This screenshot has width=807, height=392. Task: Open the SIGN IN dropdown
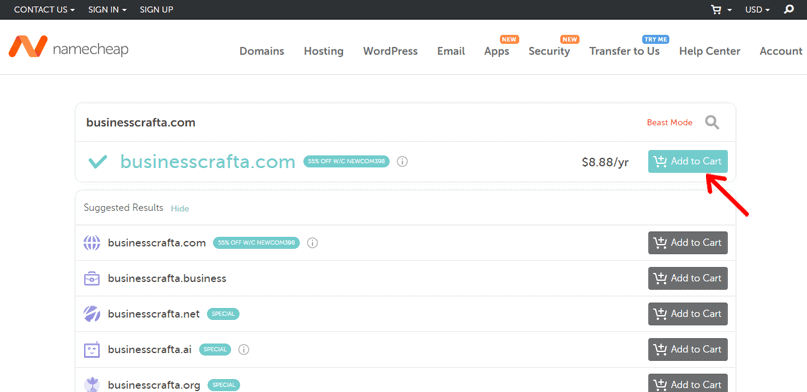pos(108,10)
